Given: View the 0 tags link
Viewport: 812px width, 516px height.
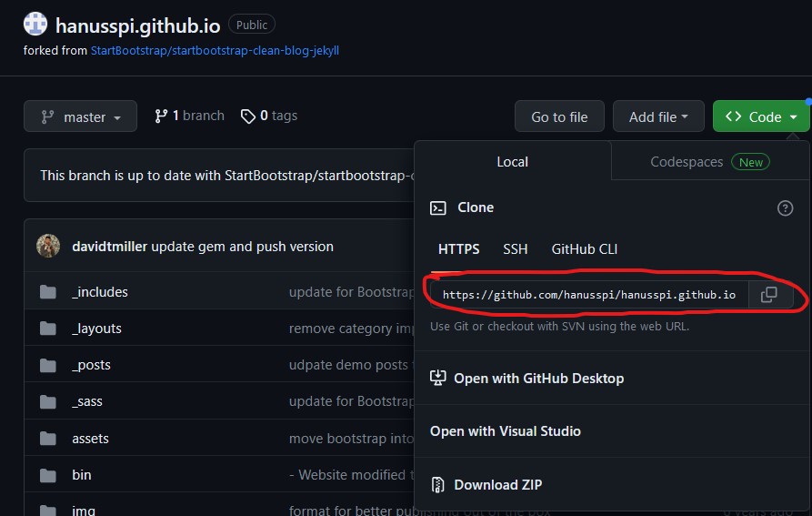Looking at the screenshot, I should 269,116.
